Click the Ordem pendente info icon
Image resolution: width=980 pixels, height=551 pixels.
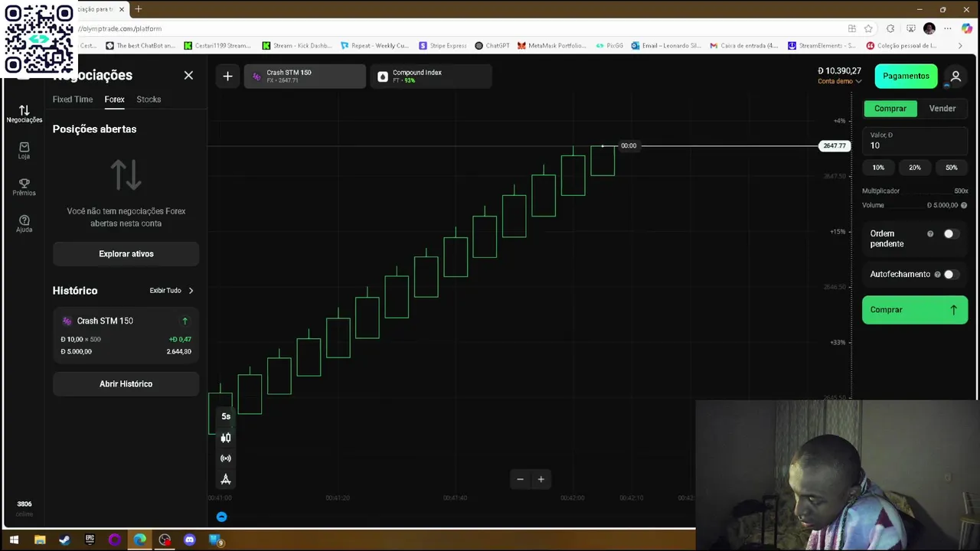(x=930, y=233)
